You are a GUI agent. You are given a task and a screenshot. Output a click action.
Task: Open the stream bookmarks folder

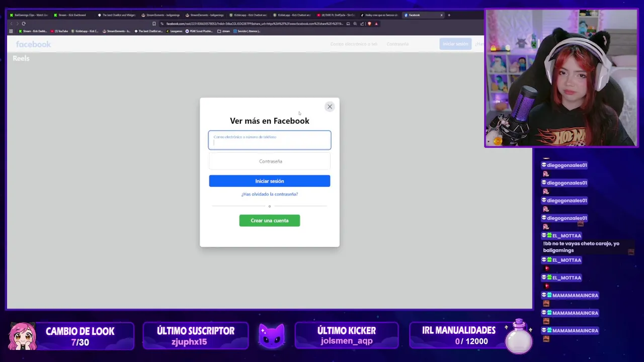(224, 31)
